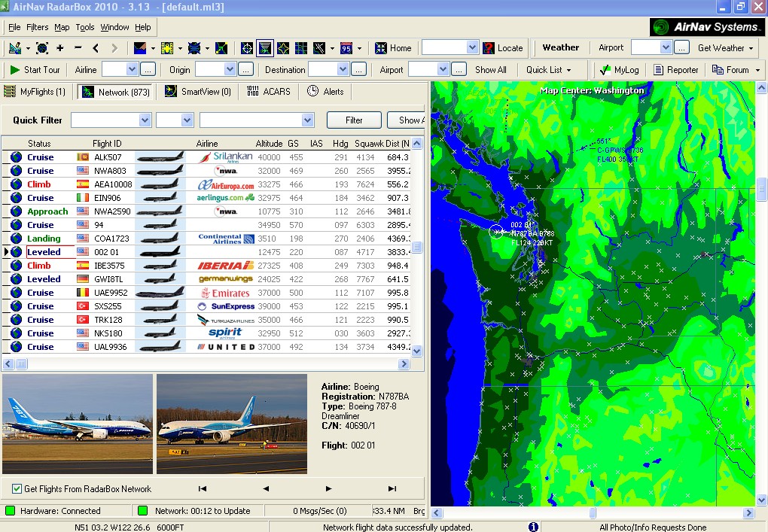Open MyLog with checkmark icon

[x=619, y=70]
